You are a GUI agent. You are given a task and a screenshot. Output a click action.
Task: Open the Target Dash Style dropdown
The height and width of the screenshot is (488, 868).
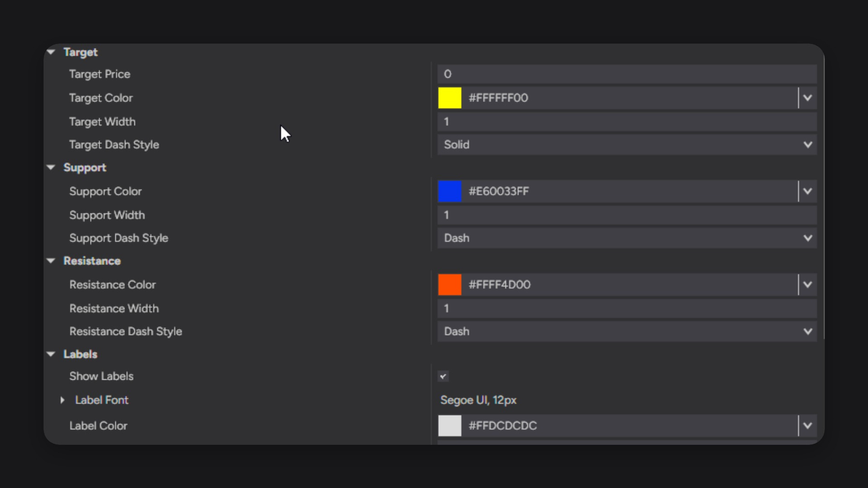627,145
